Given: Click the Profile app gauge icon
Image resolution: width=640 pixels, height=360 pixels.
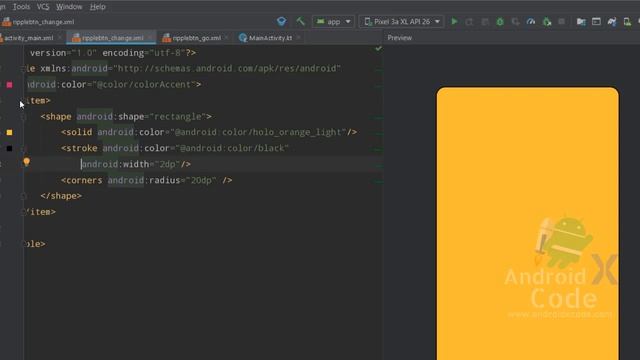Looking at the screenshot, I should [531, 22].
